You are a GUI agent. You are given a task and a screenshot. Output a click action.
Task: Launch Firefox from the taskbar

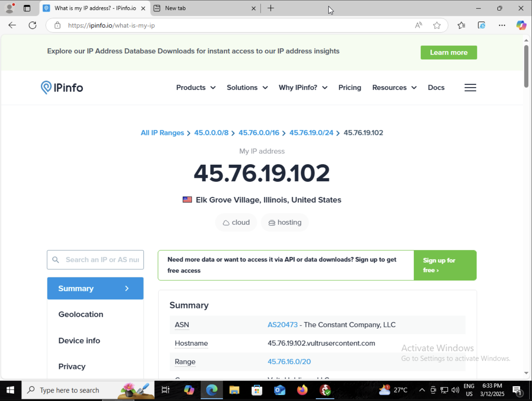coord(303,390)
